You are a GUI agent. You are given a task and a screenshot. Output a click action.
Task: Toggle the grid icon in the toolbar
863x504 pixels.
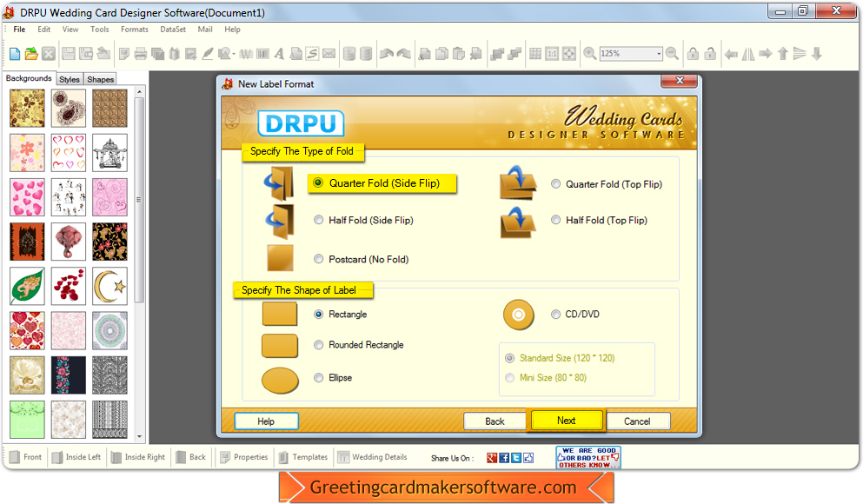[x=535, y=53]
